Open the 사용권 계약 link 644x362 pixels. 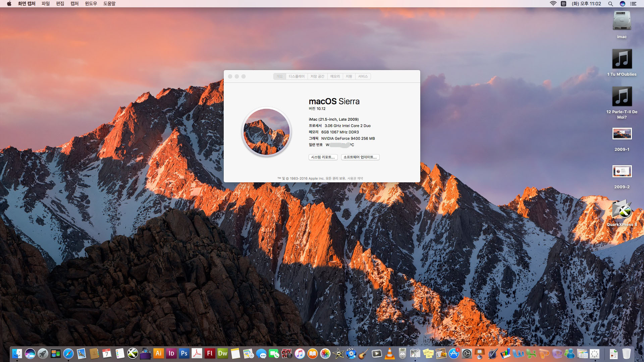(x=355, y=178)
